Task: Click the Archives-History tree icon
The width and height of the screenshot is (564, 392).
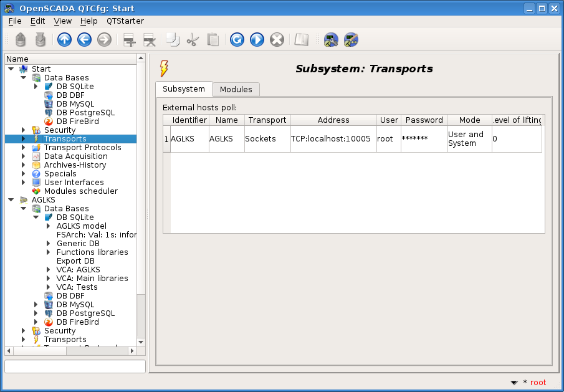Action: 36,165
